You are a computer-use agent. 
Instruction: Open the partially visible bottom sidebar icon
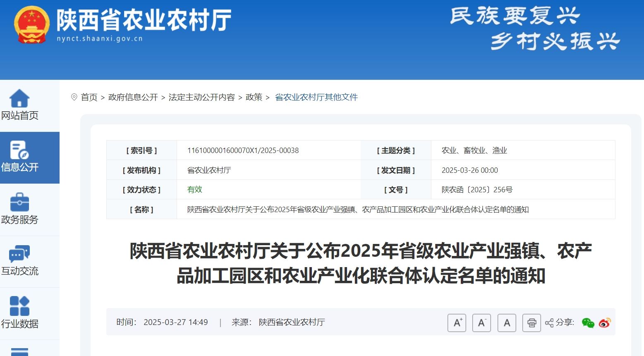click(x=19, y=352)
